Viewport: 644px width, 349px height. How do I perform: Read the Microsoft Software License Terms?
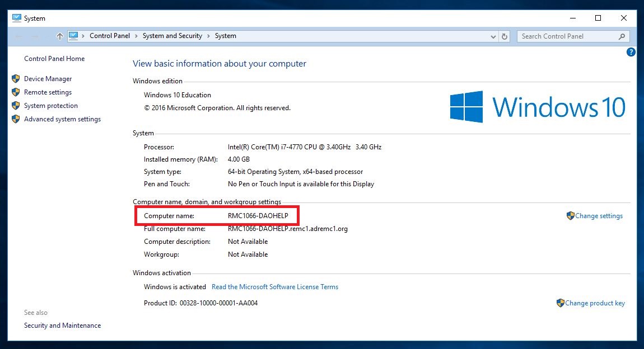(x=275, y=287)
